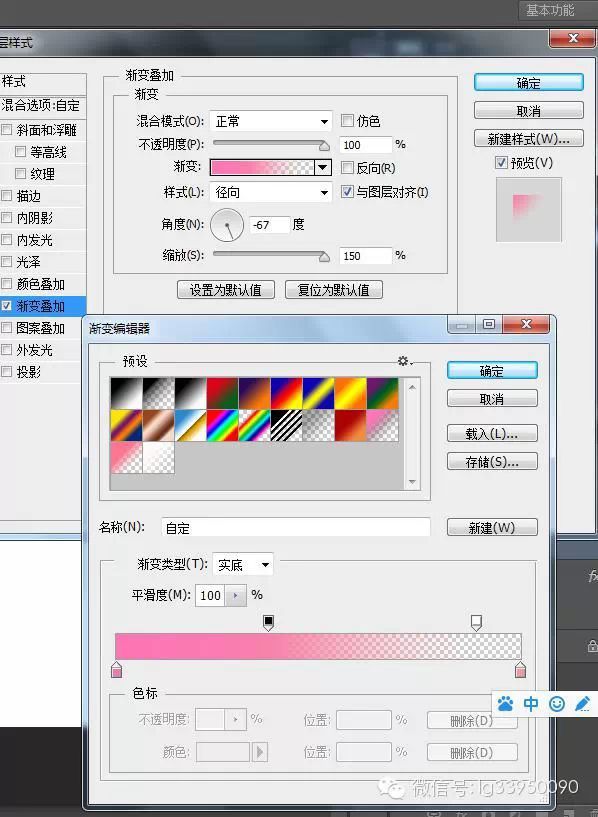Select the white opacity stop at the right

pyautogui.click(x=476, y=623)
